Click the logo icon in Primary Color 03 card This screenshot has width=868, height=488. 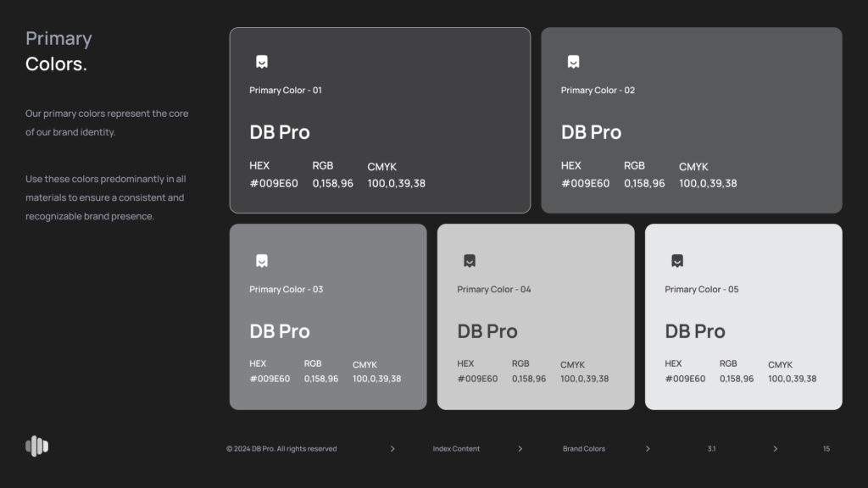pyautogui.click(x=262, y=261)
